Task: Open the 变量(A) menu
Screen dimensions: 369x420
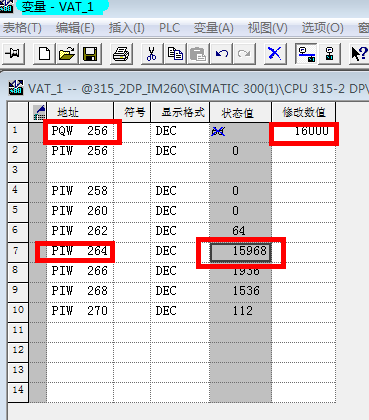Action: pyautogui.click(x=213, y=28)
